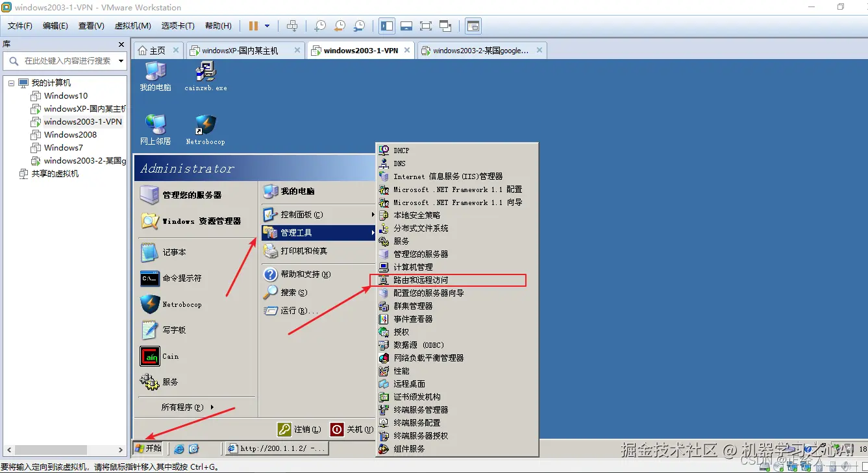Image resolution: width=868 pixels, height=473 pixels.
Task: Open 帮助和支持(H) in Start menu
Action: 318,274
